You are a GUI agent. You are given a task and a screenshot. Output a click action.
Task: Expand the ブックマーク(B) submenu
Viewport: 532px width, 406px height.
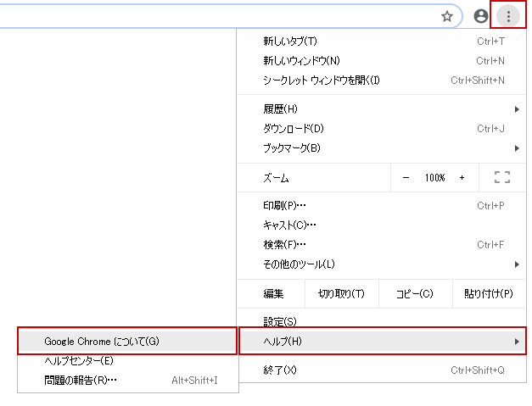click(x=381, y=148)
